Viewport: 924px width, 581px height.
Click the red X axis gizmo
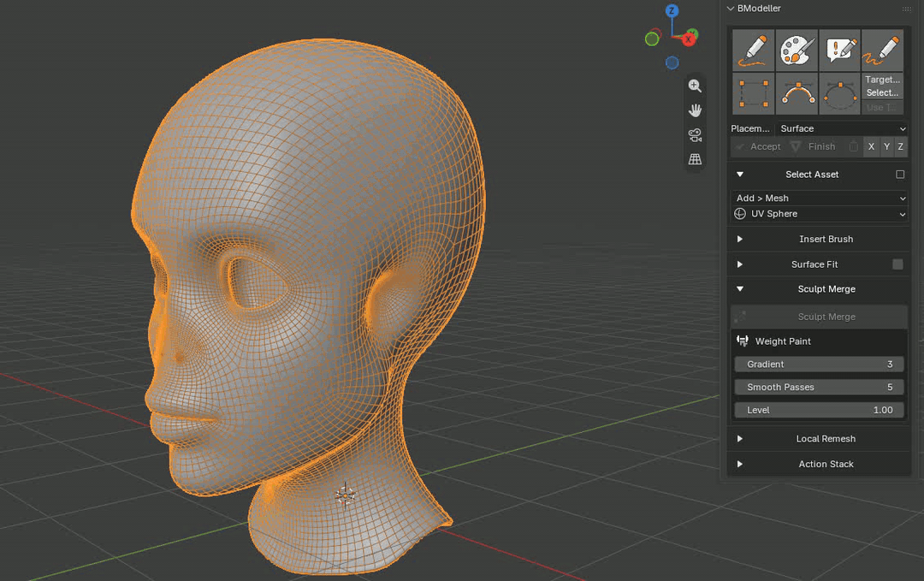pos(688,40)
